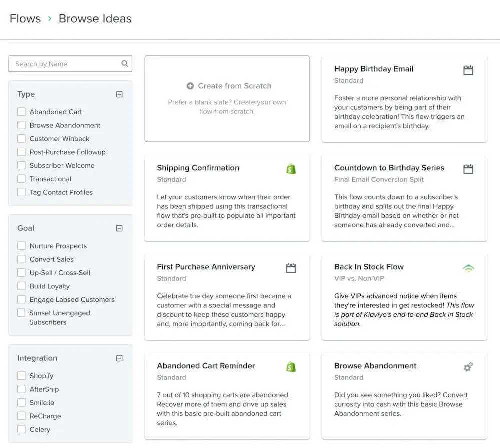Collapse the Goal filter section
Viewport: 500px width, 448px height.
119,228
